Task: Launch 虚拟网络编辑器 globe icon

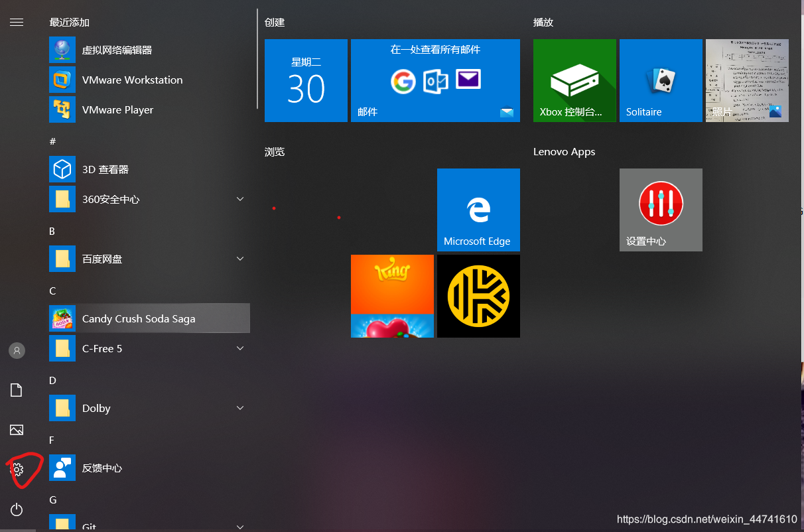Action: coord(62,50)
